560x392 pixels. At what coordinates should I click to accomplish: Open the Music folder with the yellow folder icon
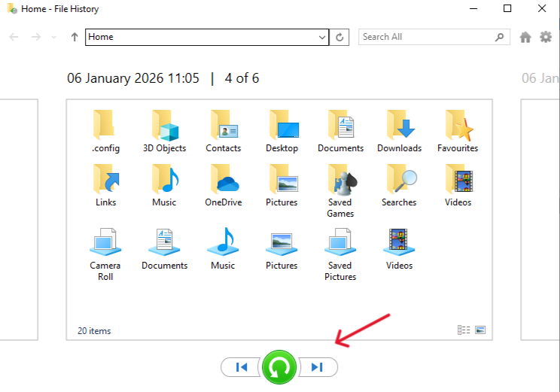click(164, 186)
